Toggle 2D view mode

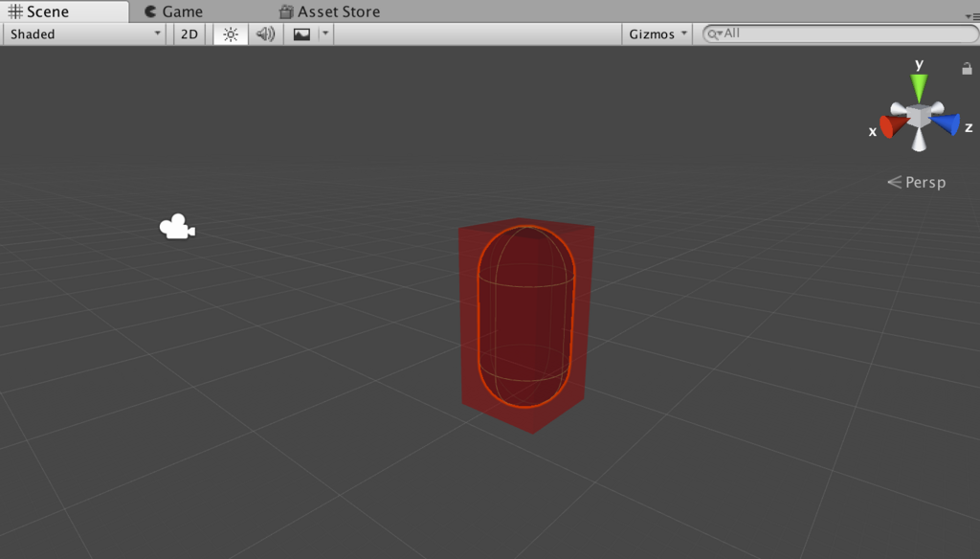click(189, 34)
